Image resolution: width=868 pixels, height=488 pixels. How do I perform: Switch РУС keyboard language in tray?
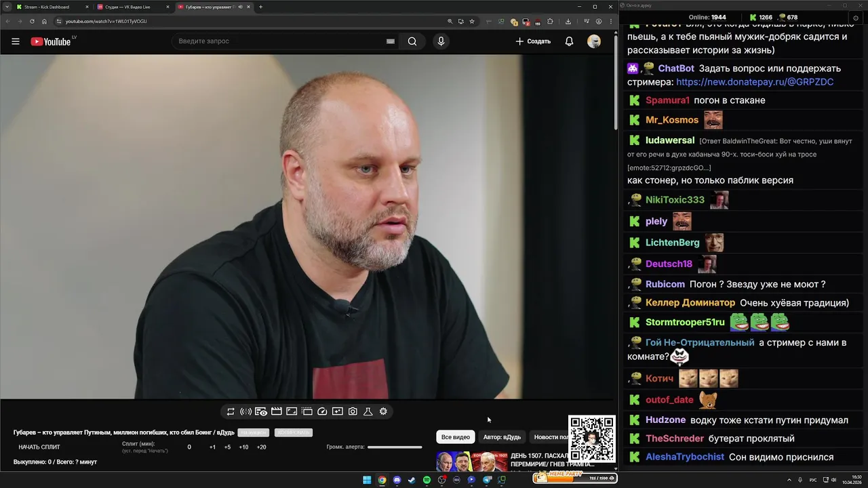tap(813, 480)
